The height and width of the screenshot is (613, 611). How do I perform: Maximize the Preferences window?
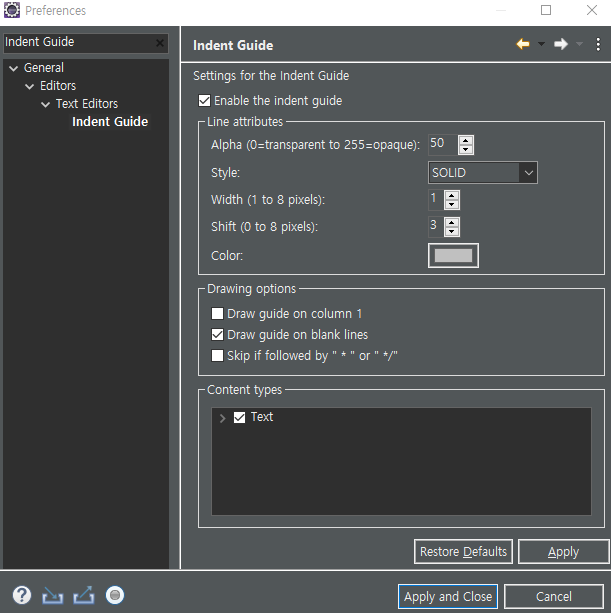coord(546,10)
